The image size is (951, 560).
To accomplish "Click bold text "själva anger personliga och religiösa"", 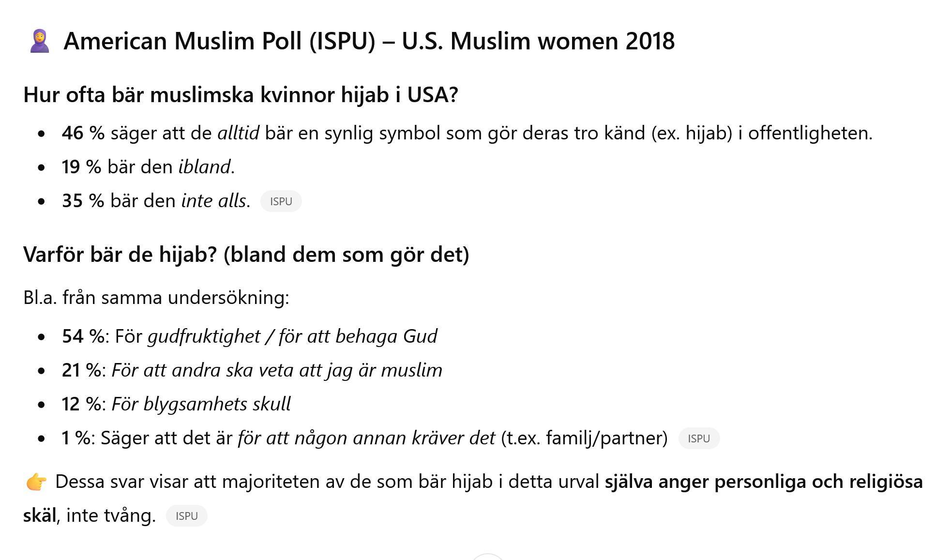I will tap(763, 482).
